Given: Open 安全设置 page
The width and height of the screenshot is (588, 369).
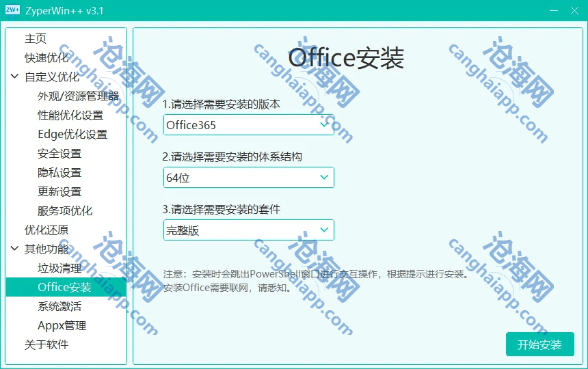Looking at the screenshot, I should point(59,154).
